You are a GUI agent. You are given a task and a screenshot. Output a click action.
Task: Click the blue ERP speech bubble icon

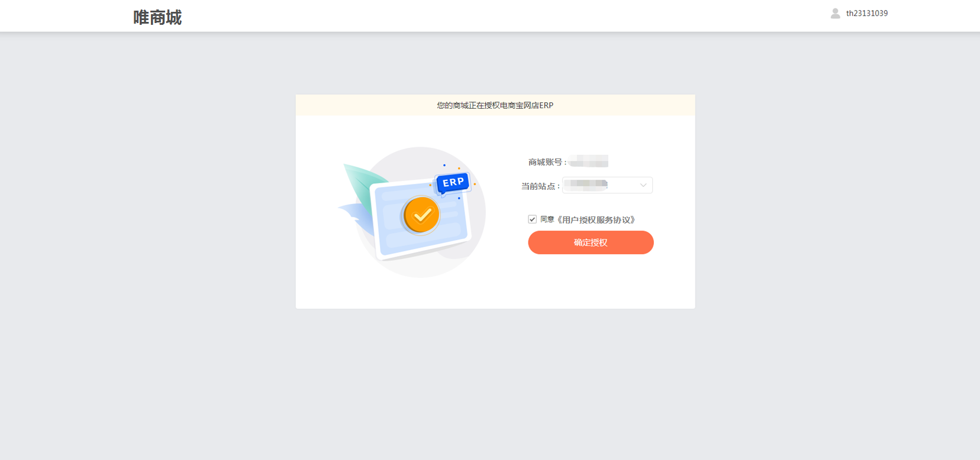(453, 183)
